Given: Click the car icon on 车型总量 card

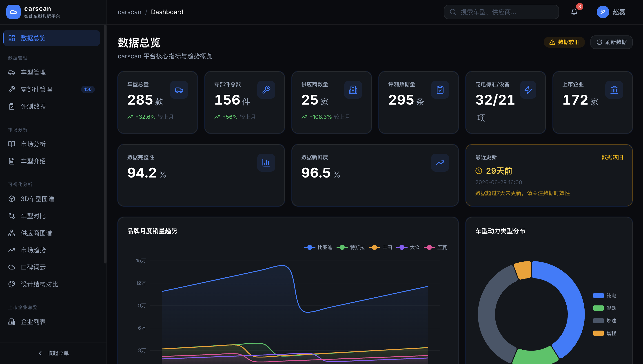Looking at the screenshot, I should pyautogui.click(x=179, y=90).
